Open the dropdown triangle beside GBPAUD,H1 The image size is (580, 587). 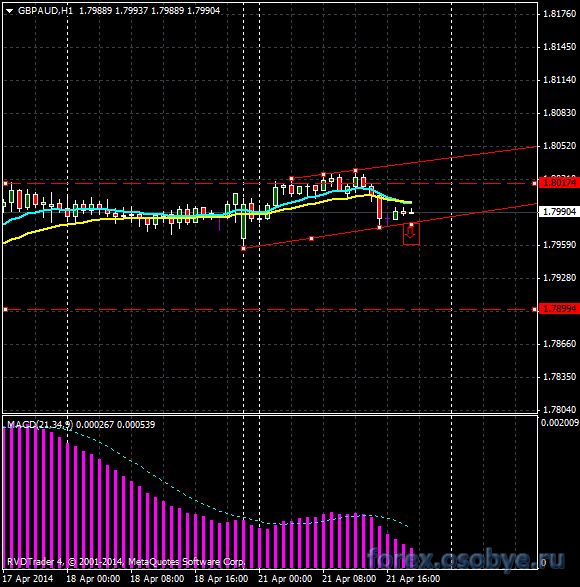9,11
